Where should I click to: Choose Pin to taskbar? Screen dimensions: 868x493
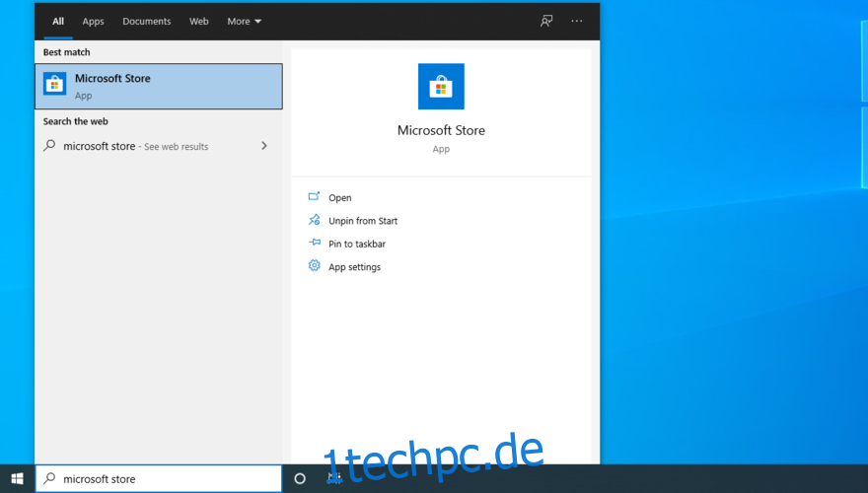(357, 244)
